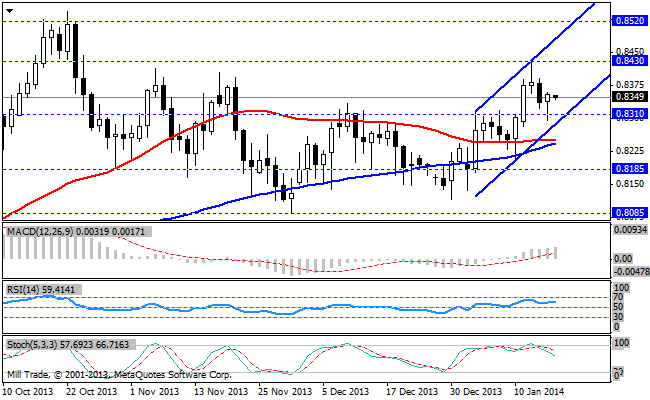Viewport: 650px width, 400px height.
Task: Click the 17 Dec 2013 date label
Action: coord(412,392)
